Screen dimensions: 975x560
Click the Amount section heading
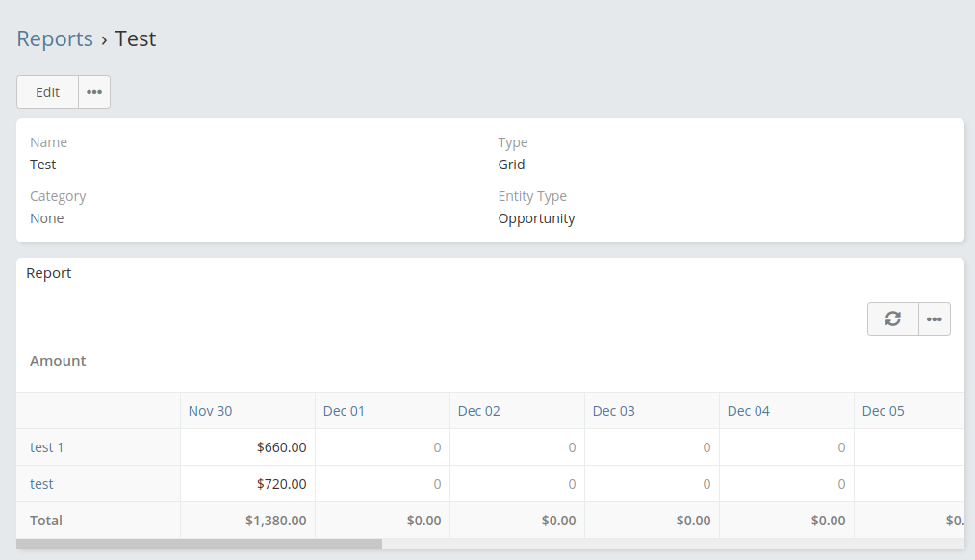pos(58,361)
